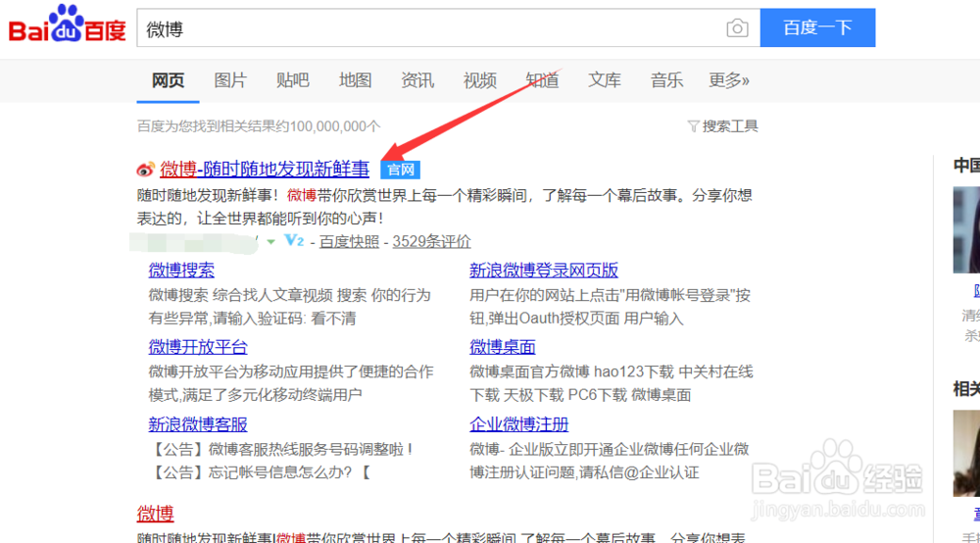Open the 微博桌面 link
This screenshot has height=543, width=980.
pos(503,347)
